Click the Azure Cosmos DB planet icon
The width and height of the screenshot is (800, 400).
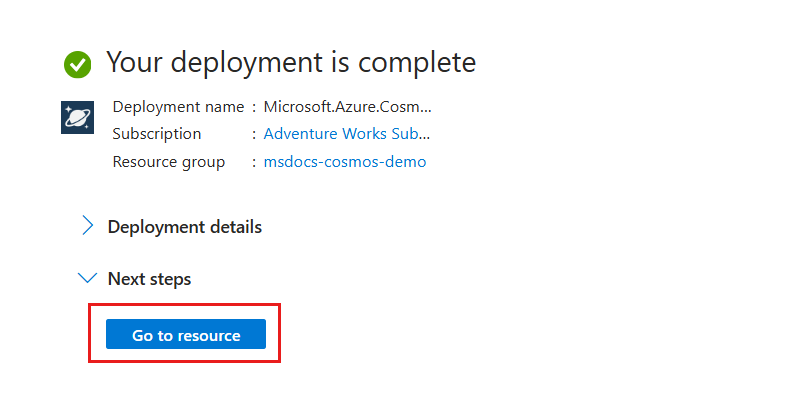point(78,117)
